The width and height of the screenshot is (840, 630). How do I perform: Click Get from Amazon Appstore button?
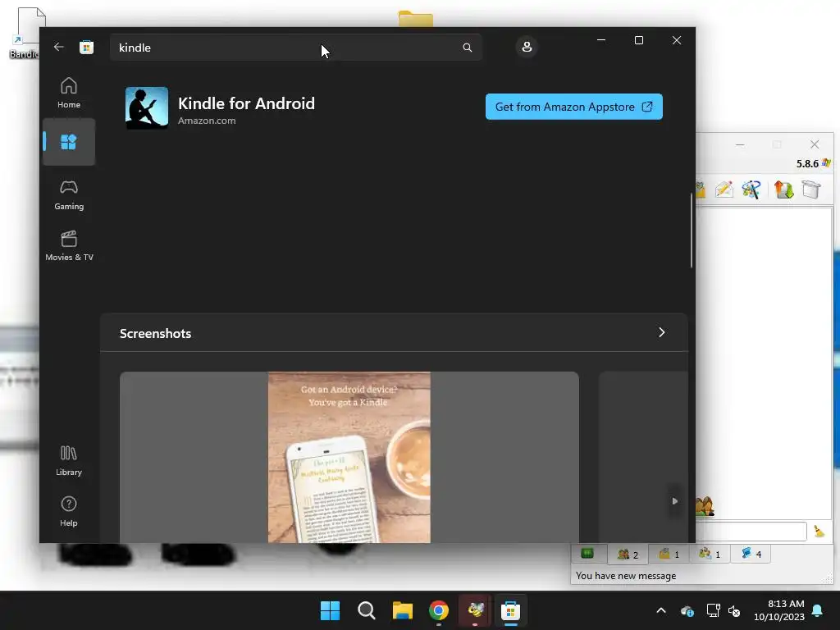[573, 107]
